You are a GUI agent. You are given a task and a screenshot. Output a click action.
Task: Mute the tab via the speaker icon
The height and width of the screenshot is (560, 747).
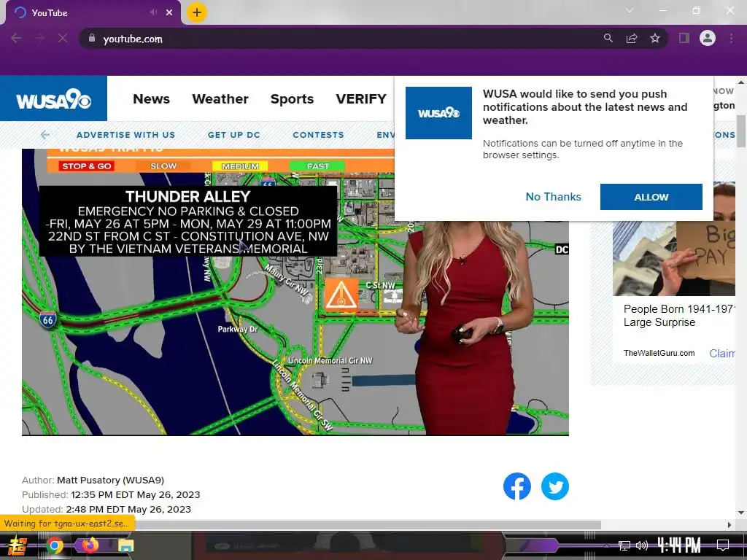[x=153, y=13]
